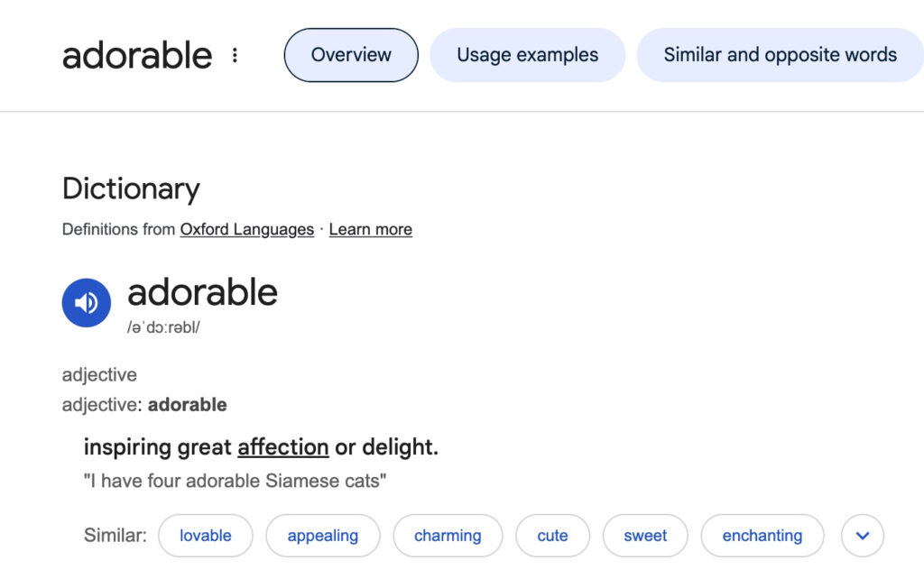
Task: Click the large adorable heading at top
Action: [137, 55]
